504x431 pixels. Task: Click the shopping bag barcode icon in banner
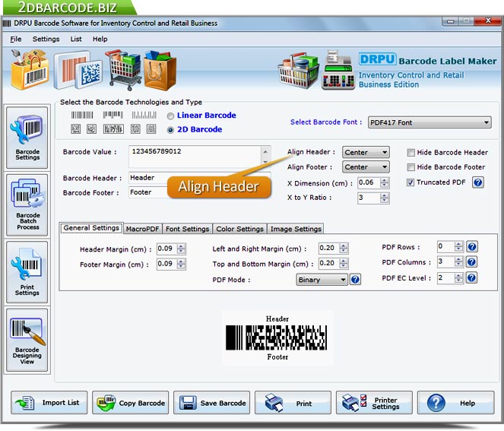pyautogui.click(x=30, y=70)
